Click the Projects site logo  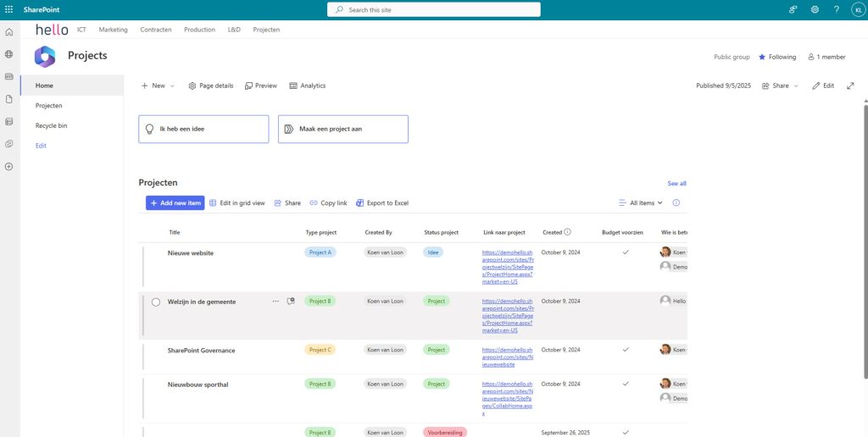(x=45, y=57)
